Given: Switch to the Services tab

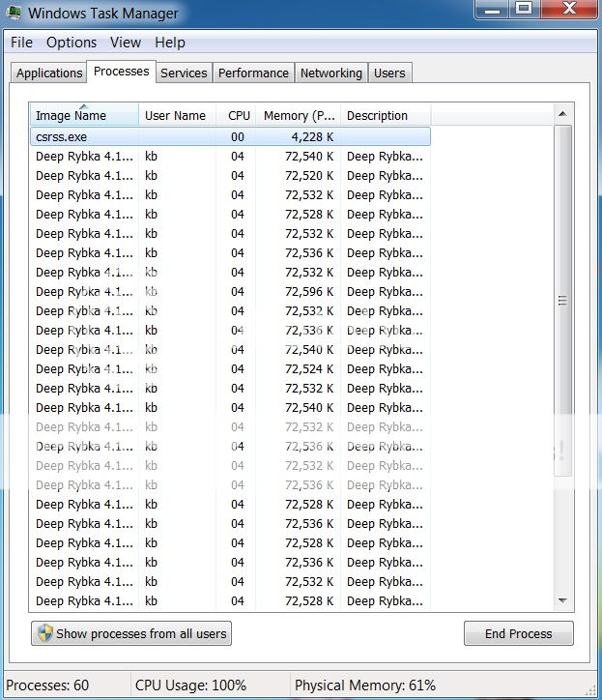Looking at the screenshot, I should (x=184, y=73).
